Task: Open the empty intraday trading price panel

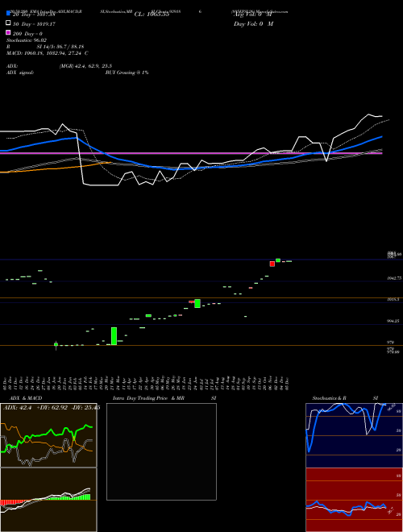Action: (x=161, y=451)
